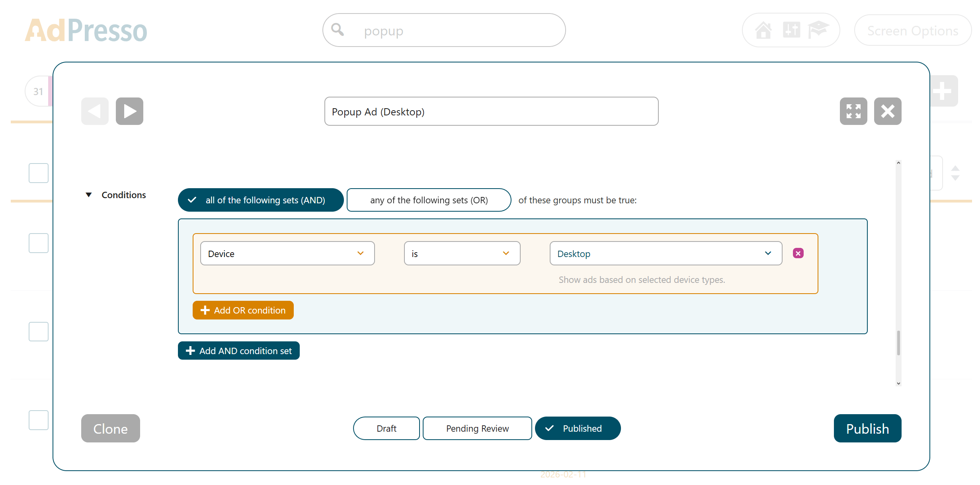Publish the Popup Ad

(x=867, y=428)
